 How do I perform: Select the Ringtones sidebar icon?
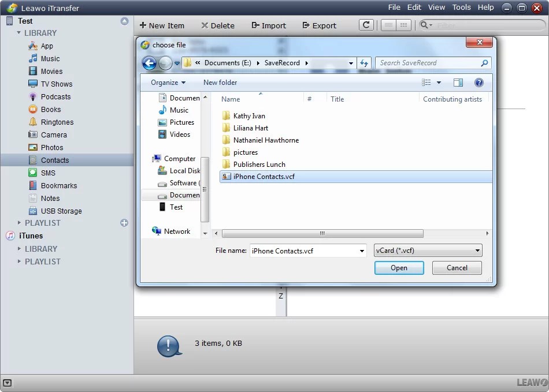(34, 122)
